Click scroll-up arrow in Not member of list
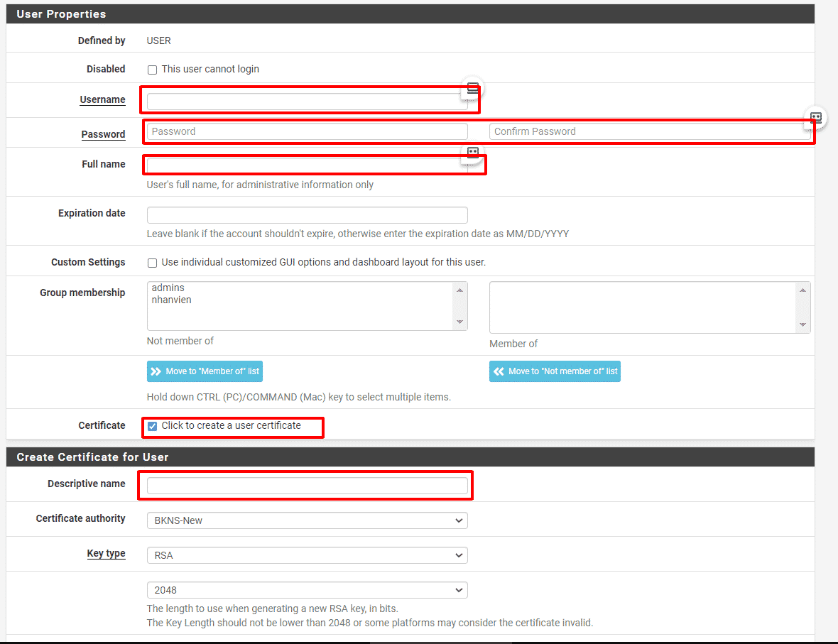The width and height of the screenshot is (838, 644). pyautogui.click(x=460, y=290)
